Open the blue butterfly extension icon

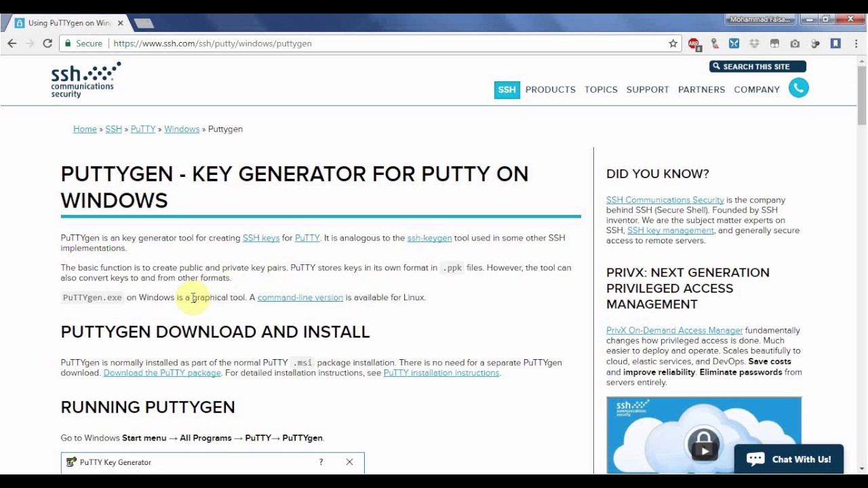tap(734, 43)
